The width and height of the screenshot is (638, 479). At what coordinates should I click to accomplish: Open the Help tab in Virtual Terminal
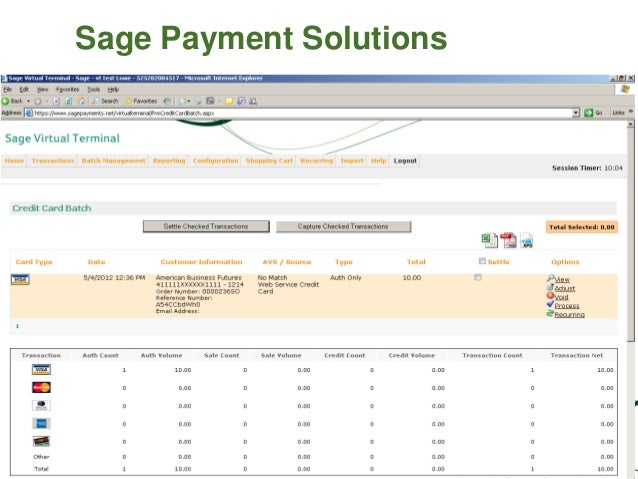point(378,161)
